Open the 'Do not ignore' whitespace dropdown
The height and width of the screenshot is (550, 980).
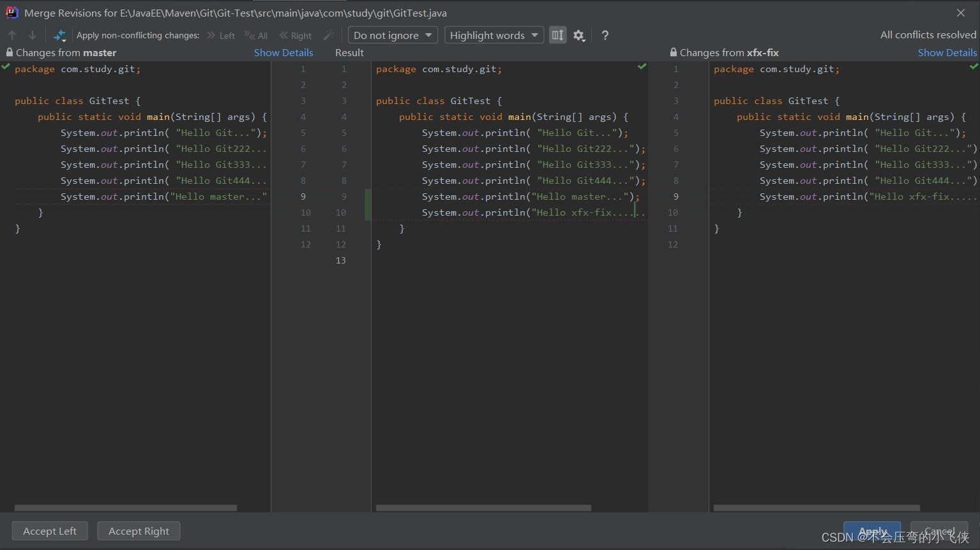[x=393, y=35]
